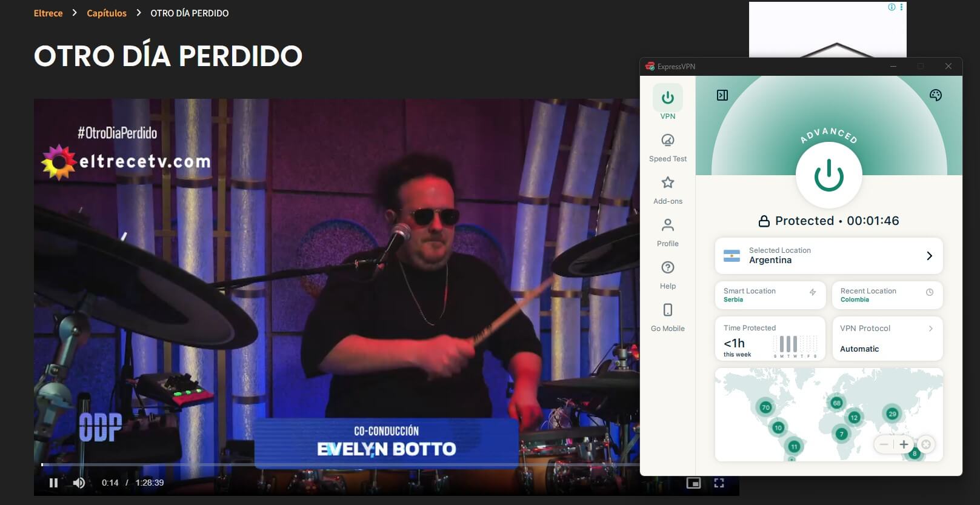Go to Capítulos breadcrumb link
This screenshot has width=980, height=505.
107,13
